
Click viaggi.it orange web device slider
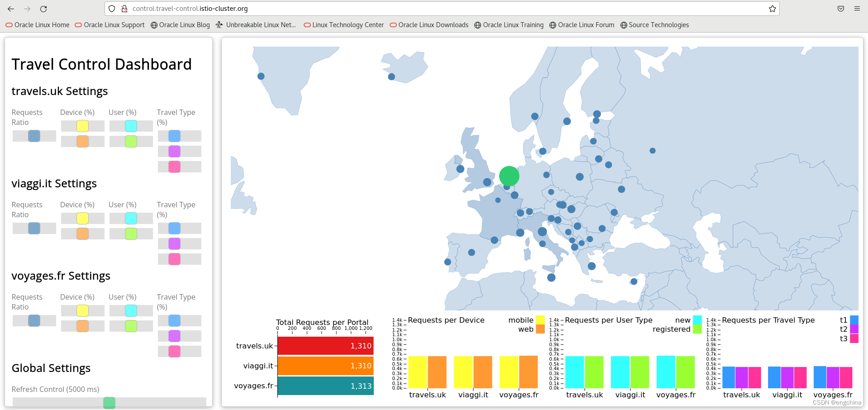(82, 234)
